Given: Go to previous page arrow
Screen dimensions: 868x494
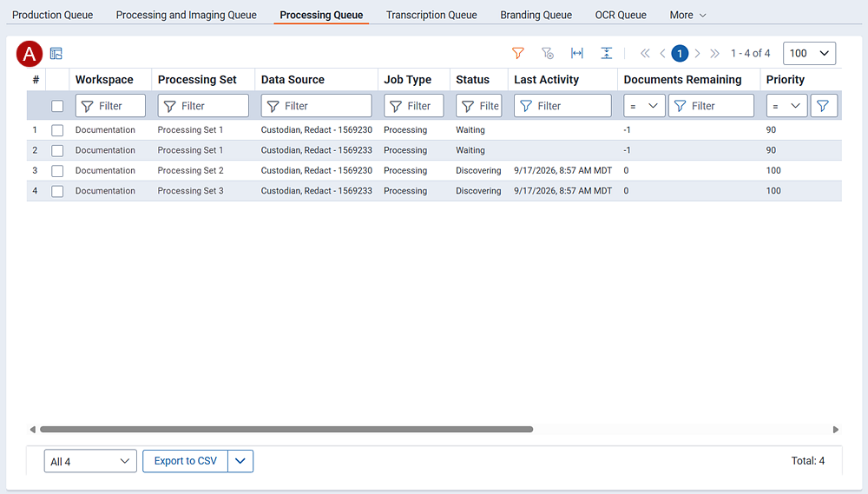Looking at the screenshot, I should click(662, 53).
